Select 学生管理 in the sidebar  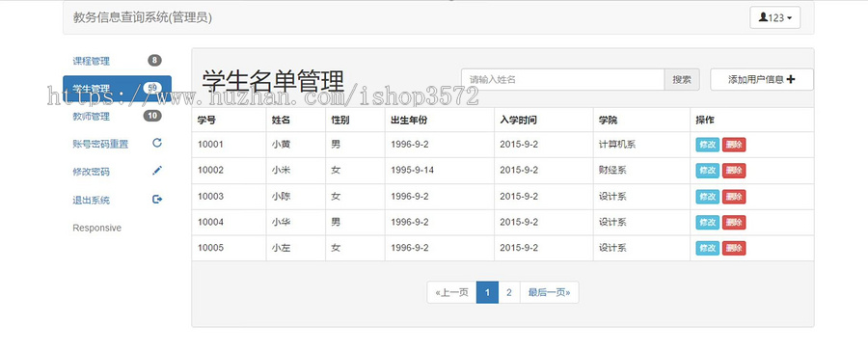[117, 88]
